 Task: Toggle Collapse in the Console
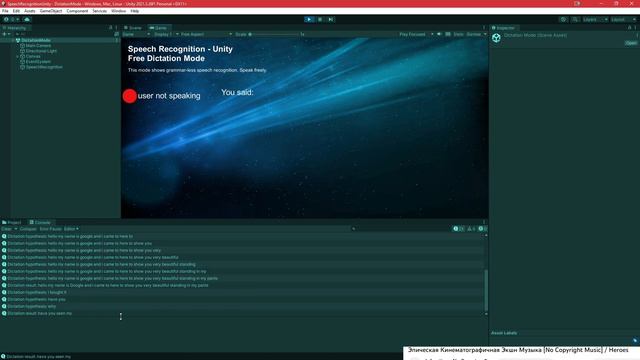coord(28,229)
